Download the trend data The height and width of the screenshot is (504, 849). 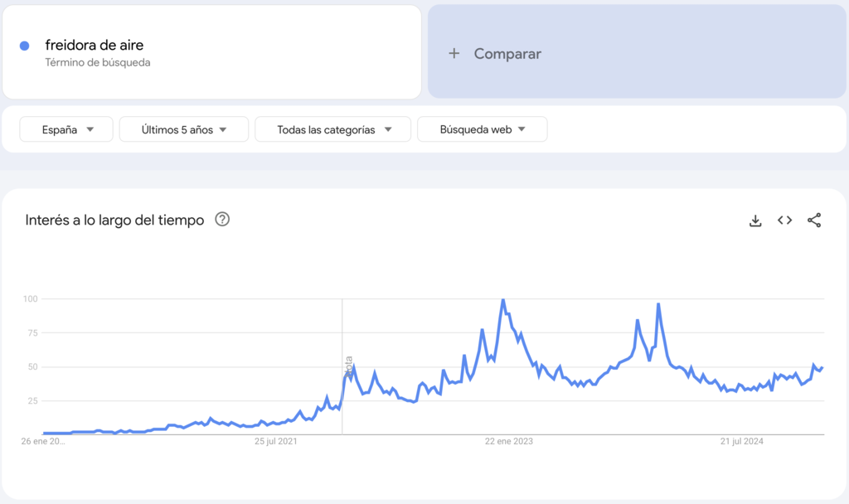point(754,220)
